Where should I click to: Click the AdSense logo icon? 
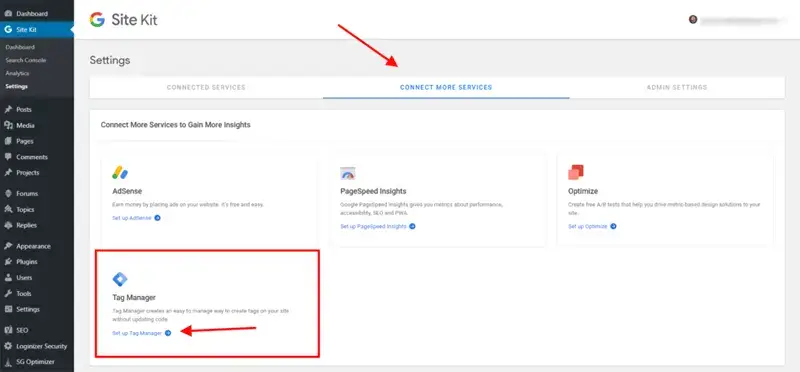(x=120, y=172)
